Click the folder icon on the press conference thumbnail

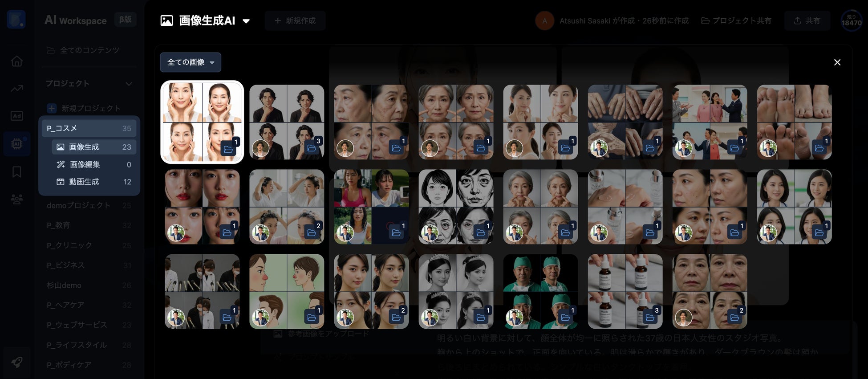tap(227, 317)
